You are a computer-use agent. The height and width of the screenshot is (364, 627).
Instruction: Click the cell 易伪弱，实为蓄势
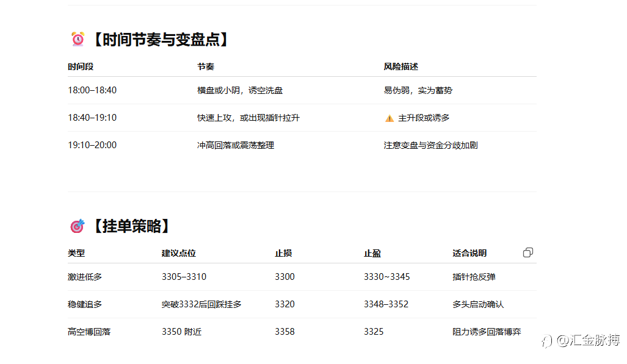[x=418, y=90]
